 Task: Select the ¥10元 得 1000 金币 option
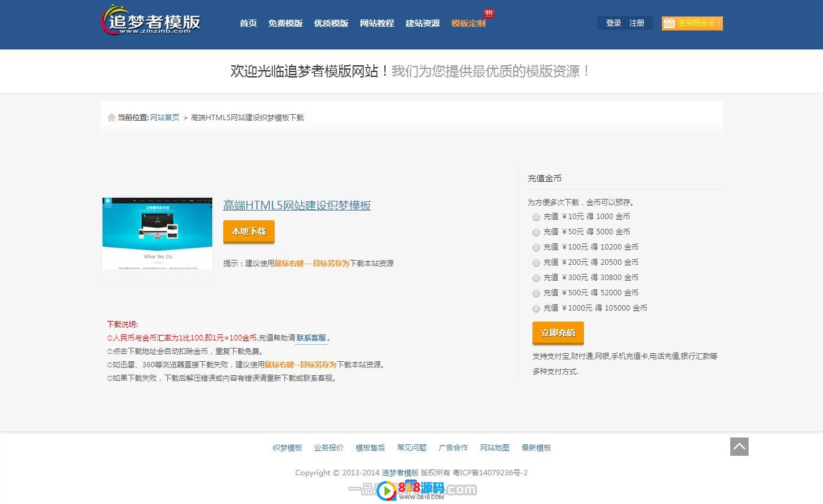536,217
